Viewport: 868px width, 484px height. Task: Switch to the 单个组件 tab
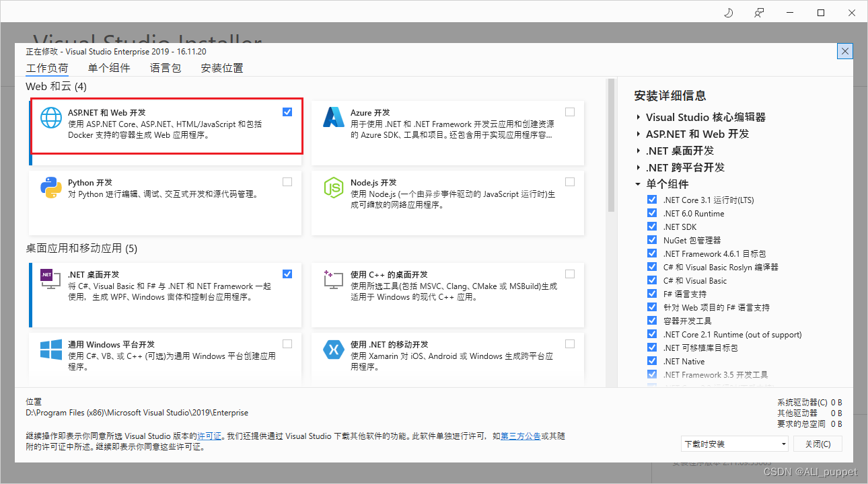point(109,68)
